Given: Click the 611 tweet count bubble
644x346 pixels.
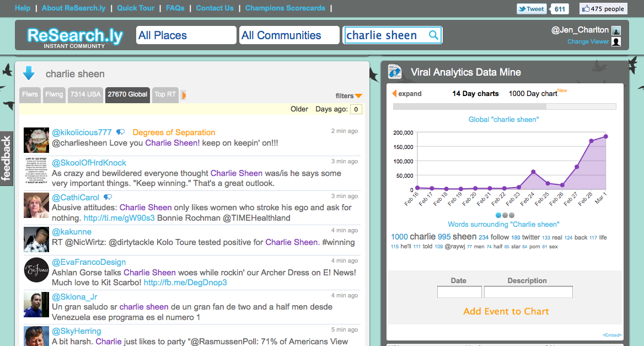Looking at the screenshot, I should coord(560,9).
